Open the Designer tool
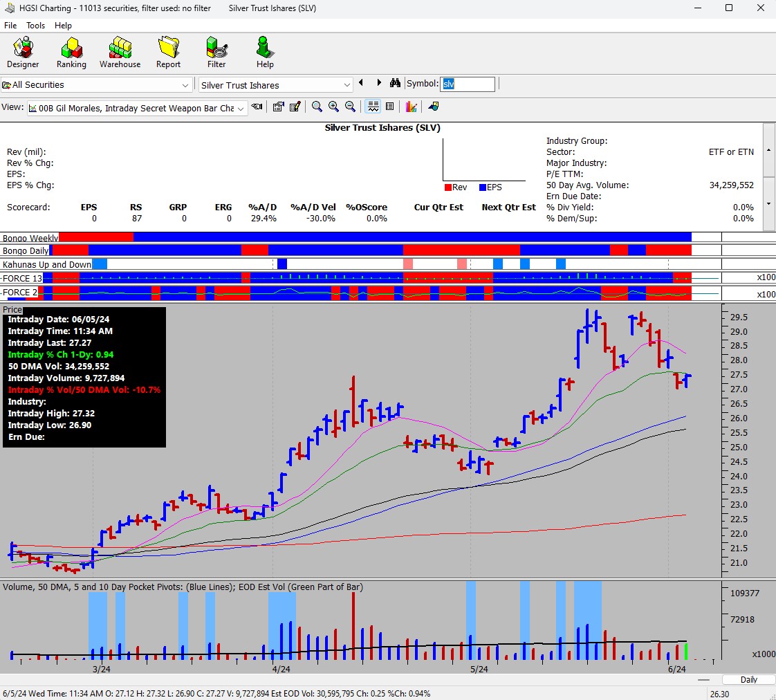 click(x=23, y=53)
